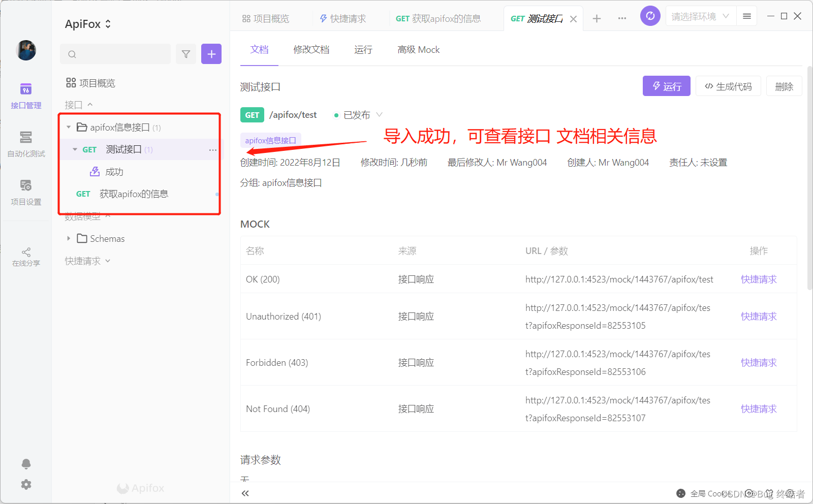Viewport: 813px width, 504px height.
Task: Open the 项目设置 sidebar section
Action: point(26,193)
